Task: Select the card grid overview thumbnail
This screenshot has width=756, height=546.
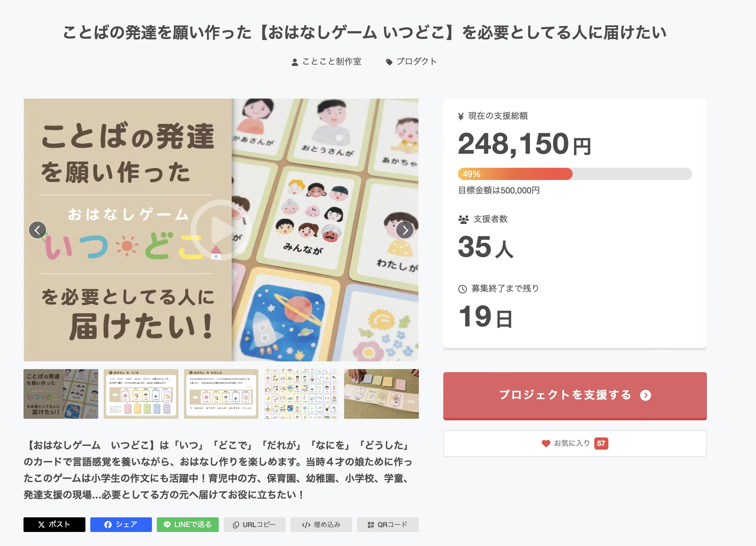Action: pos(301,394)
